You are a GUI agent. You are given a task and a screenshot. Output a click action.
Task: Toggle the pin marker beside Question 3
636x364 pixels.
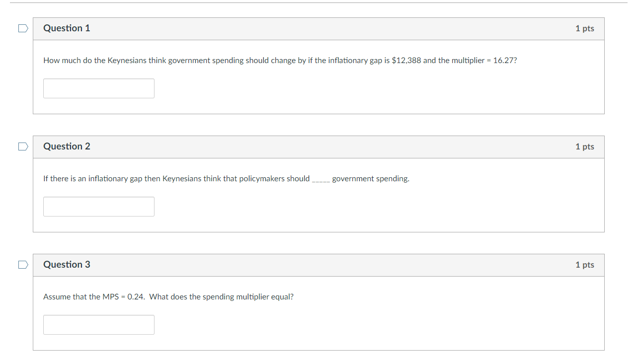tap(22, 265)
